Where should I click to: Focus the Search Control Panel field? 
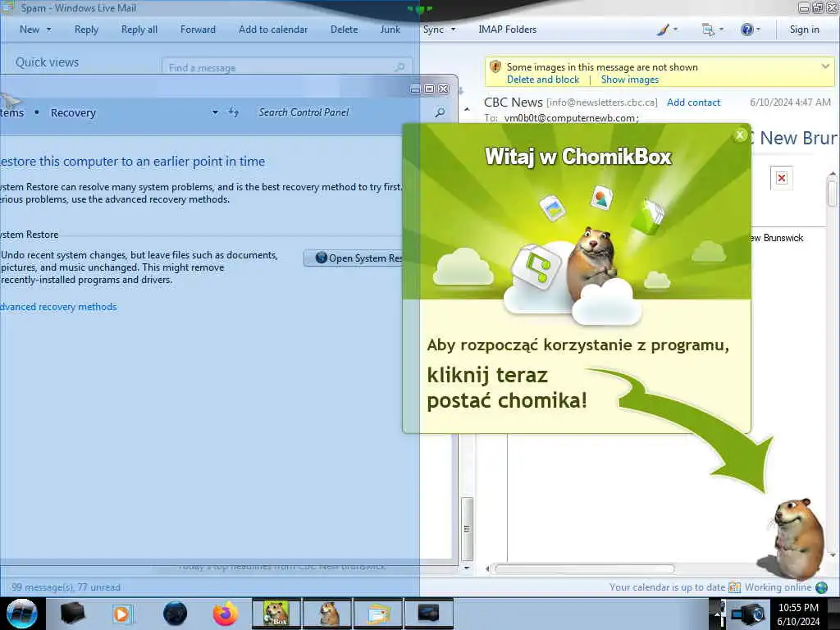(x=343, y=112)
